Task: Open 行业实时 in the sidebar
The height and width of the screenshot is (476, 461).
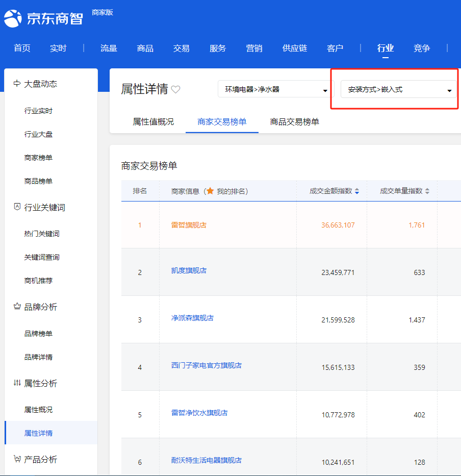Action: point(38,111)
